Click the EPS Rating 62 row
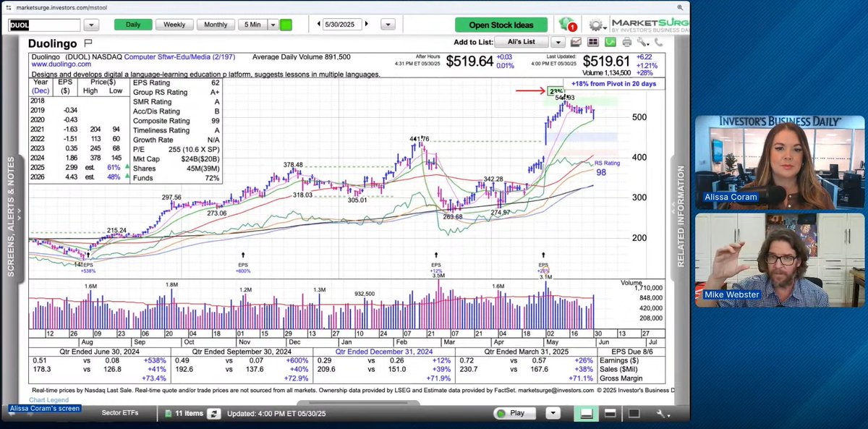868x429 pixels. click(176, 83)
